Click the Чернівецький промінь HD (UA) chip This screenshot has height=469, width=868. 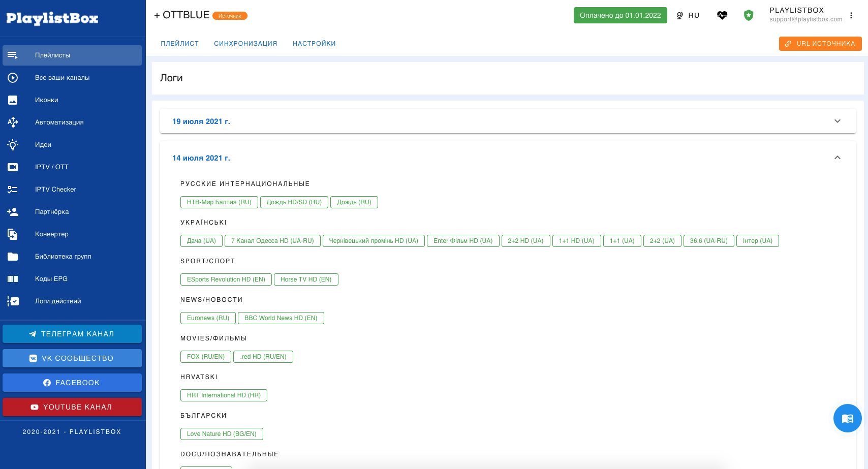(374, 241)
